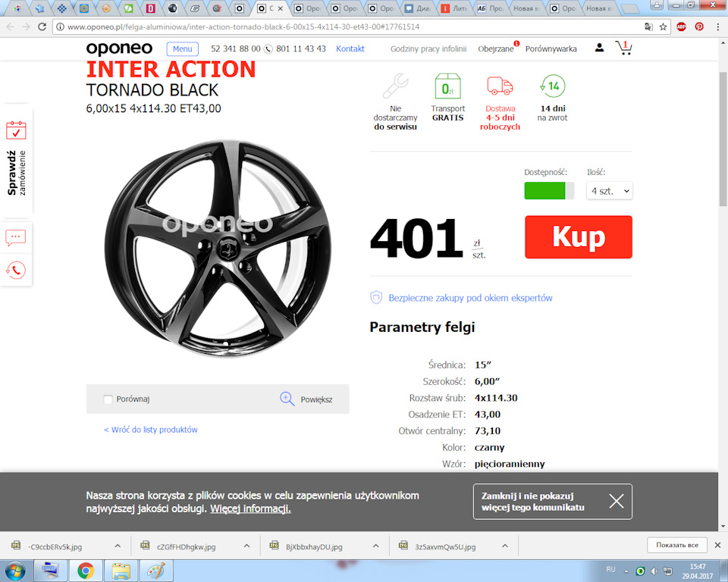Open the Windows Start button
Viewport: 728px width, 582px height.
pos(16,571)
